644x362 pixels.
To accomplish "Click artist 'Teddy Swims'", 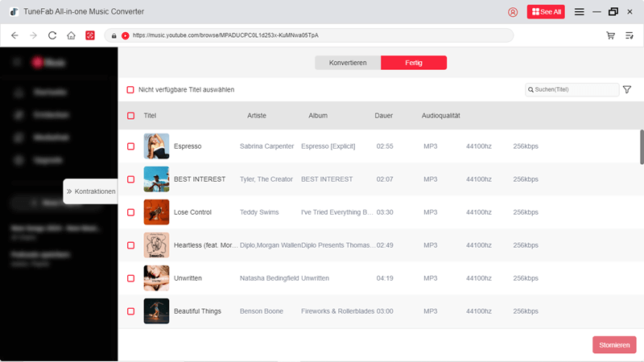I will coord(259,212).
